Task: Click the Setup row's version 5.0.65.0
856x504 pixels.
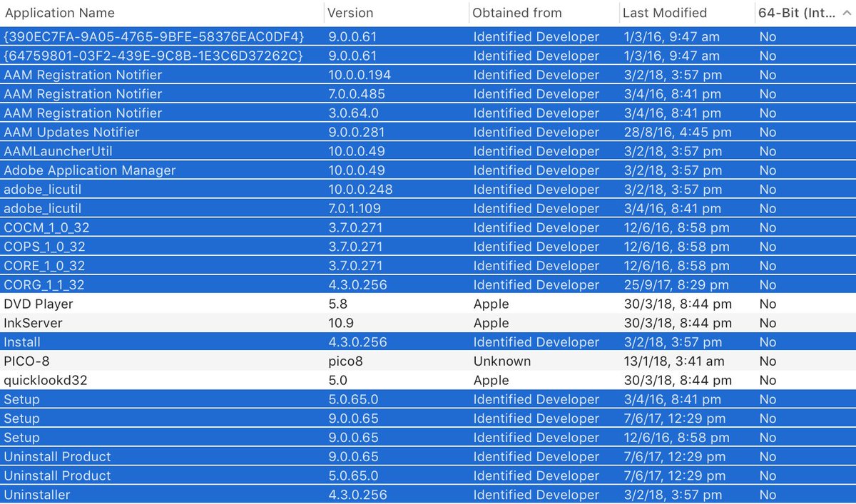Action: [x=353, y=399]
